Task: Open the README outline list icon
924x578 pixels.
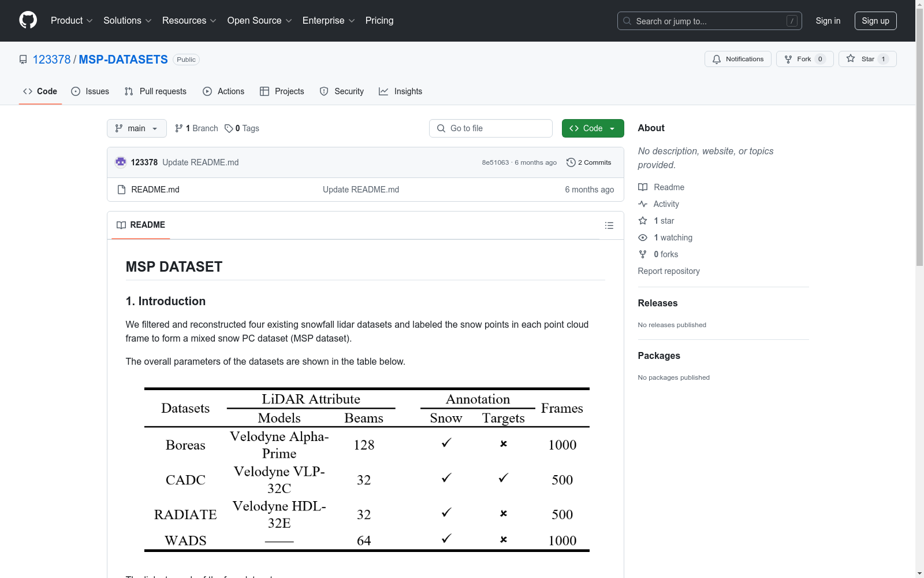Action: (x=609, y=225)
